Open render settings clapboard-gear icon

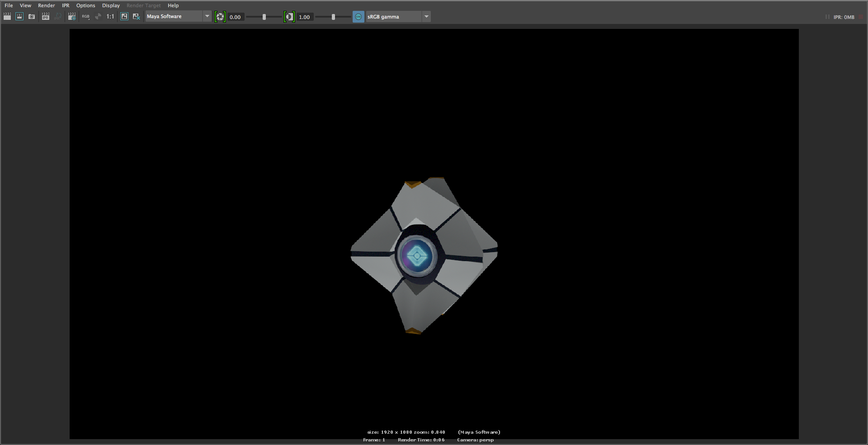coord(71,17)
